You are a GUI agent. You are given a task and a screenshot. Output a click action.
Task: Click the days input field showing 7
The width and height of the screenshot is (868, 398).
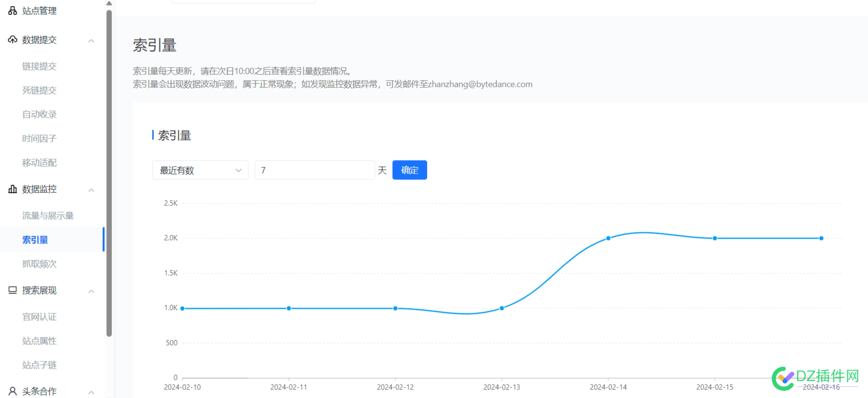[315, 170]
